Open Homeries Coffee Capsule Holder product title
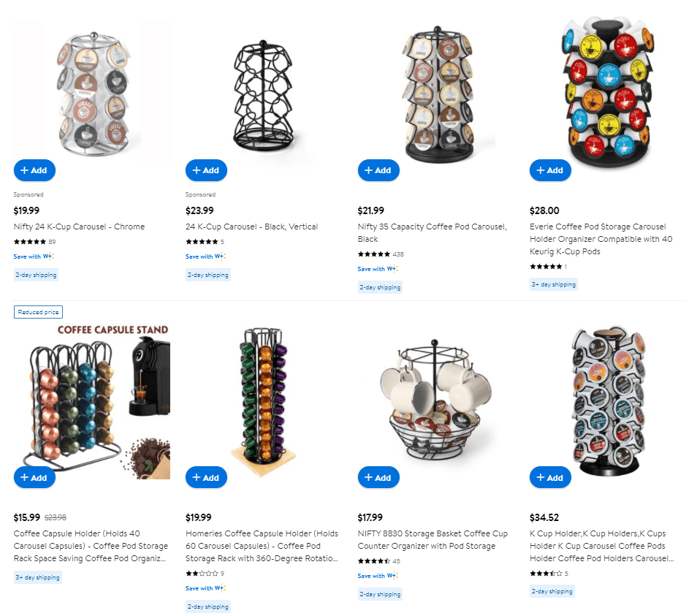The image size is (686, 616). (262, 546)
